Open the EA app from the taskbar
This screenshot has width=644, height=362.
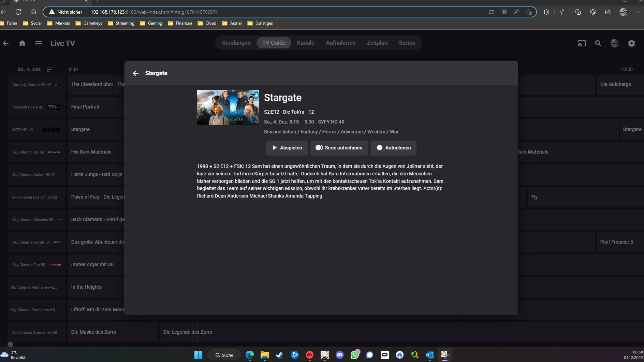pos(310,355)
